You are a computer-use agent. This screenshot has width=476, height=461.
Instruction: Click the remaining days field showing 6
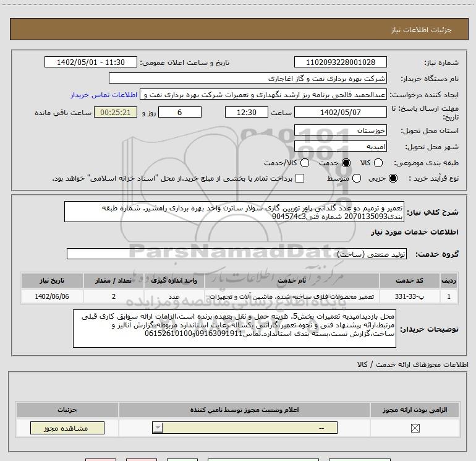[180, 112]
